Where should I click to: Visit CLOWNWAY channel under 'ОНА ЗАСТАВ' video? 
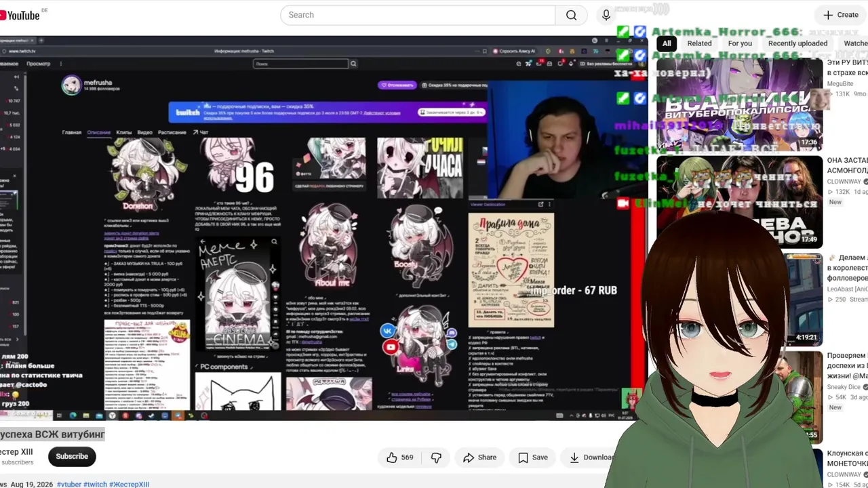[x=844, y=182]
